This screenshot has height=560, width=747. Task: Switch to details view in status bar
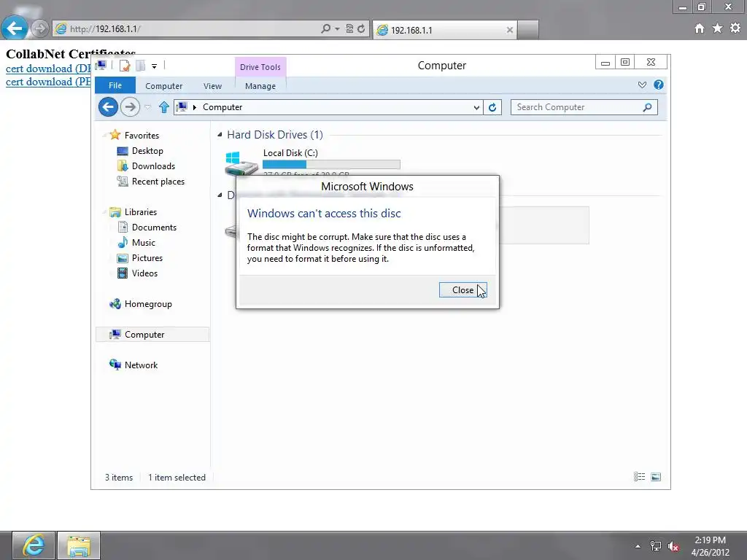(639, 477)
